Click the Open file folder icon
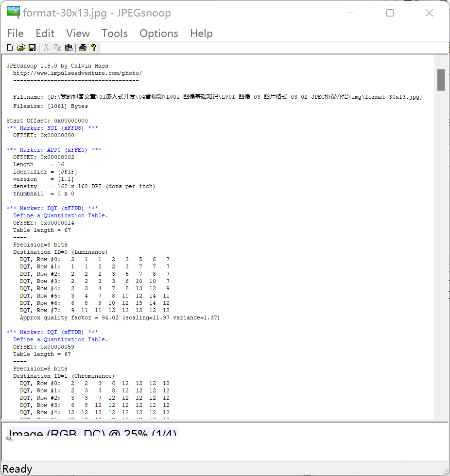The height and width of the screenshot is (476, 450). coord(21,48)
